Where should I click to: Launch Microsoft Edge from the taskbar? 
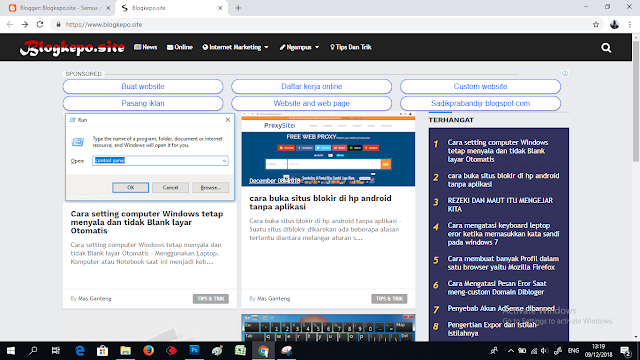pos(80,351)
